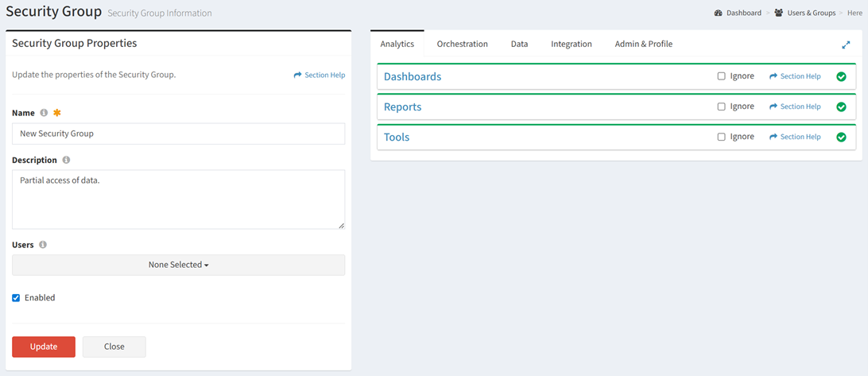Click the green check icon on Reports row
868x376 pixels.
pos(842,107)
